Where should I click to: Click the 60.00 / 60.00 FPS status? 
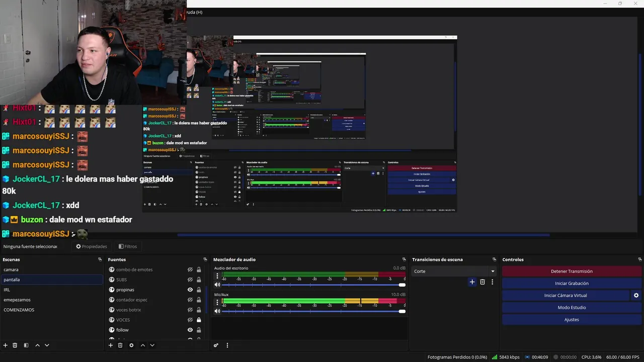coord(623,357)
